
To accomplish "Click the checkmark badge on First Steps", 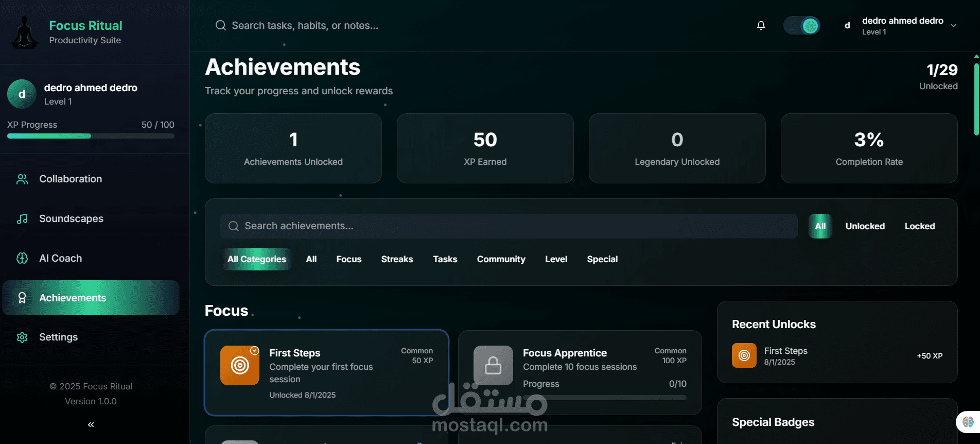I will 254,351.
